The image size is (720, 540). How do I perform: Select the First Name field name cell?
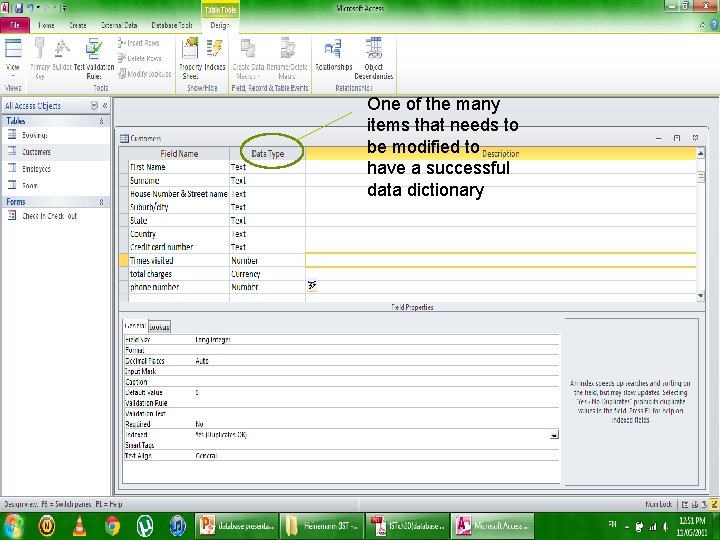[x=179, y=167]
